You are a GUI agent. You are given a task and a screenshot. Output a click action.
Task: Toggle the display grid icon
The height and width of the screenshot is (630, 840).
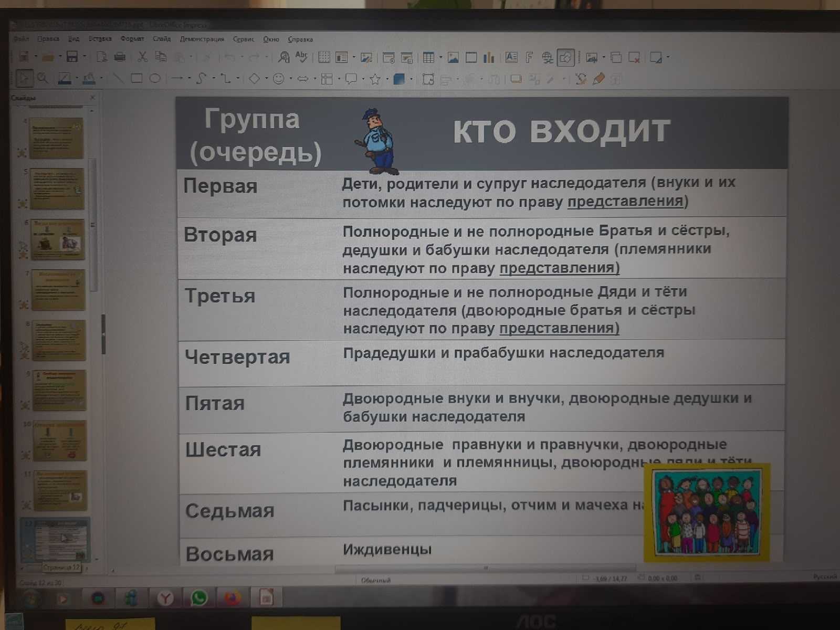click(x=324, y=57)
